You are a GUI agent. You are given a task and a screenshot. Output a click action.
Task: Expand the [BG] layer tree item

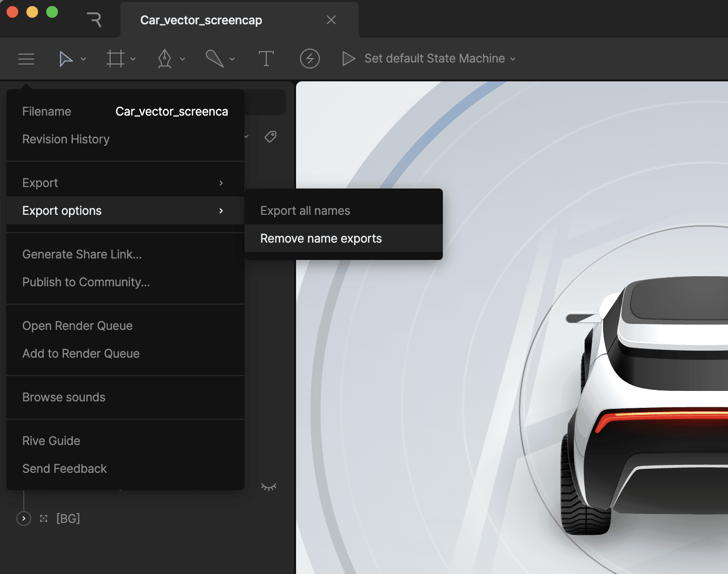point(24,518)
